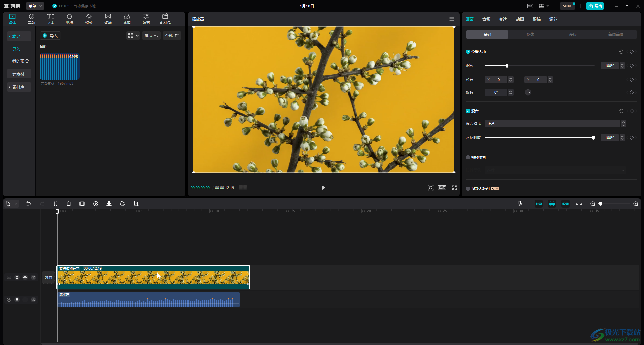Mute the video track audio
This screenshot has width=644, height=345.
click(x=33, y=277)
